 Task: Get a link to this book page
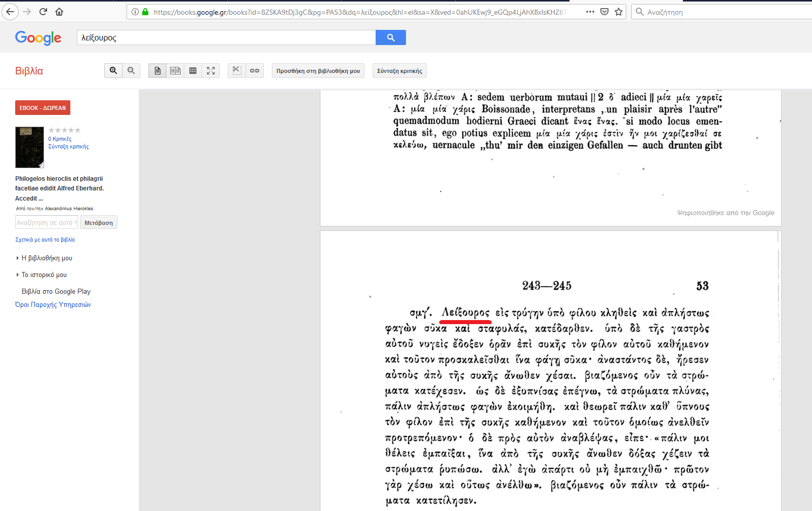[x=255, y=70]
